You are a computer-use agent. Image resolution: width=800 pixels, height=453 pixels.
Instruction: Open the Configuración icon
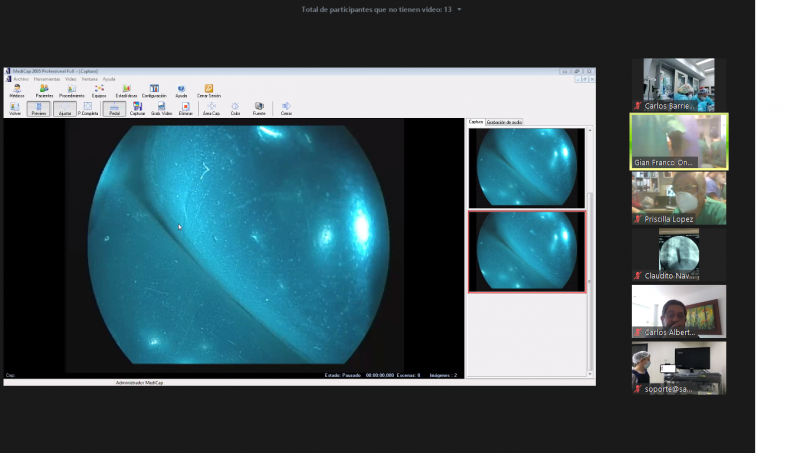click(154, 90)
